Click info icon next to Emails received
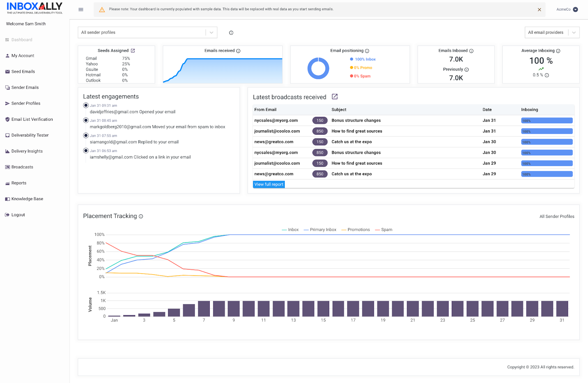 (238, 51)
